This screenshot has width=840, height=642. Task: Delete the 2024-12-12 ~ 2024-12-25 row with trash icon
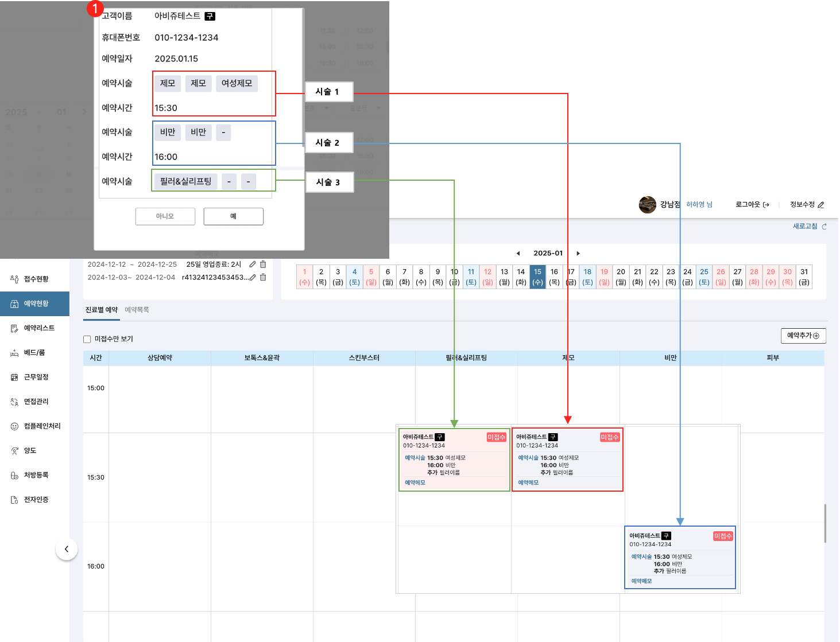[x=263, y=264]
